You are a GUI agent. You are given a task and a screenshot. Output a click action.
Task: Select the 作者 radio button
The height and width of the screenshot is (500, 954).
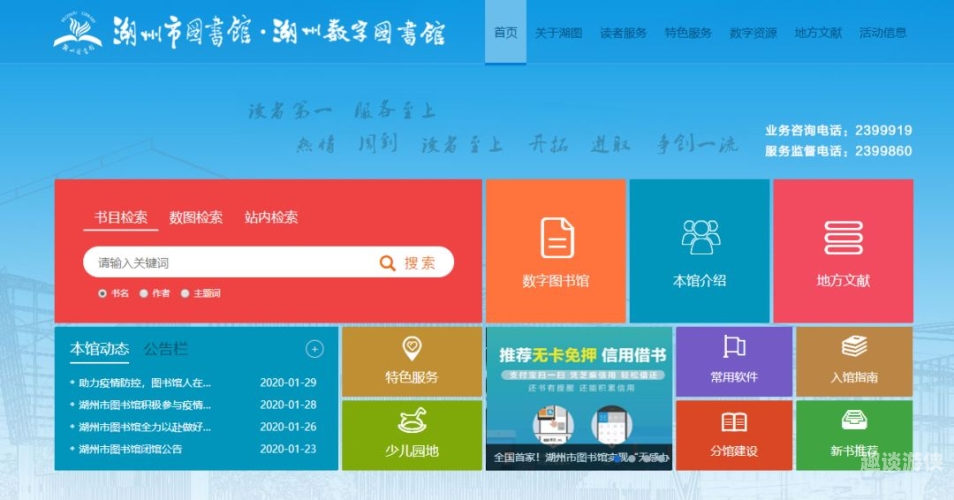144,293
